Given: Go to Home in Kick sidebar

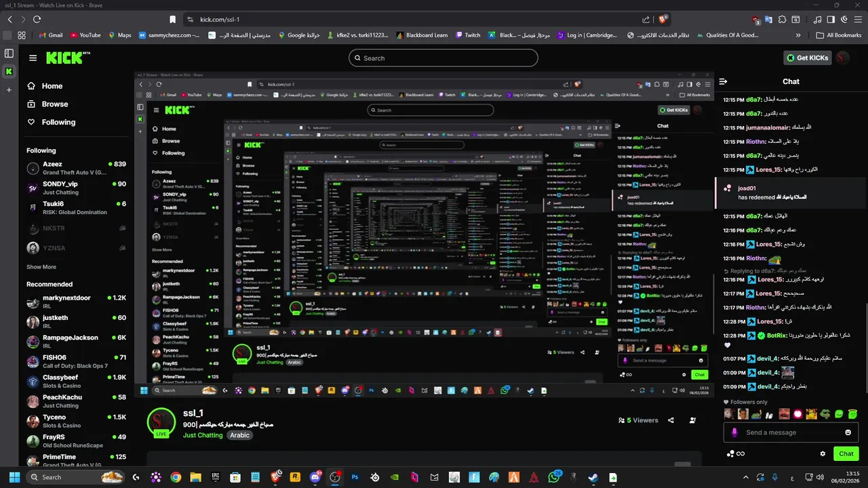Looking at the screenshot, I should (x=45, y=86).
